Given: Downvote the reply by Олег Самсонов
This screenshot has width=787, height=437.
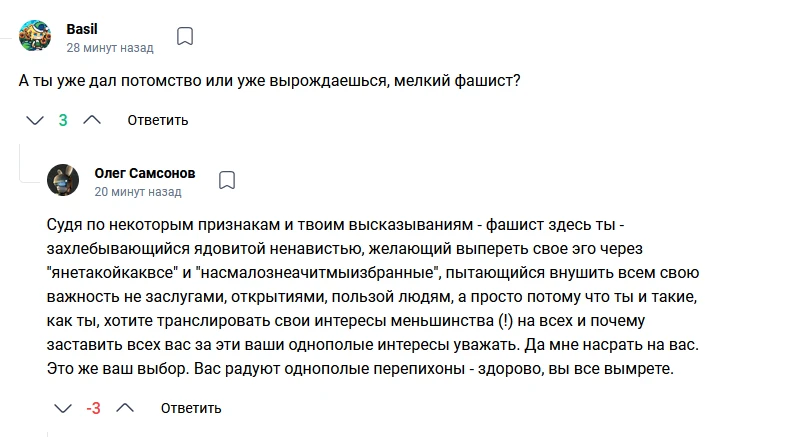Looking at the screenshot, I should (63, 408).
